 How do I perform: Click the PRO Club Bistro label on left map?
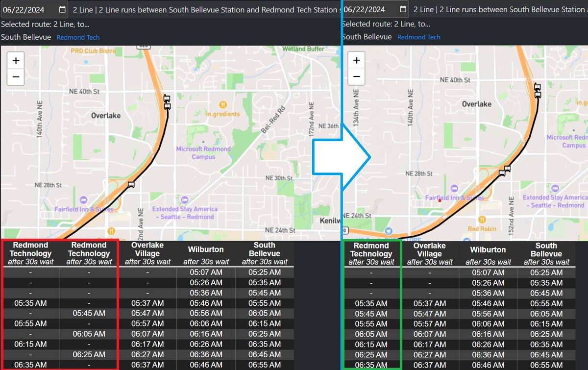click(93, 50)
